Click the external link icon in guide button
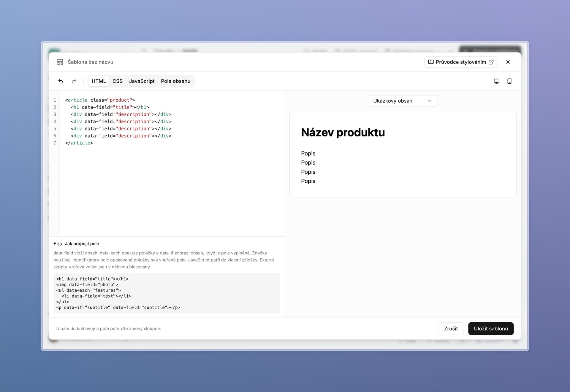The width and height of the screenshot is (570, 392). coord(491,62)
